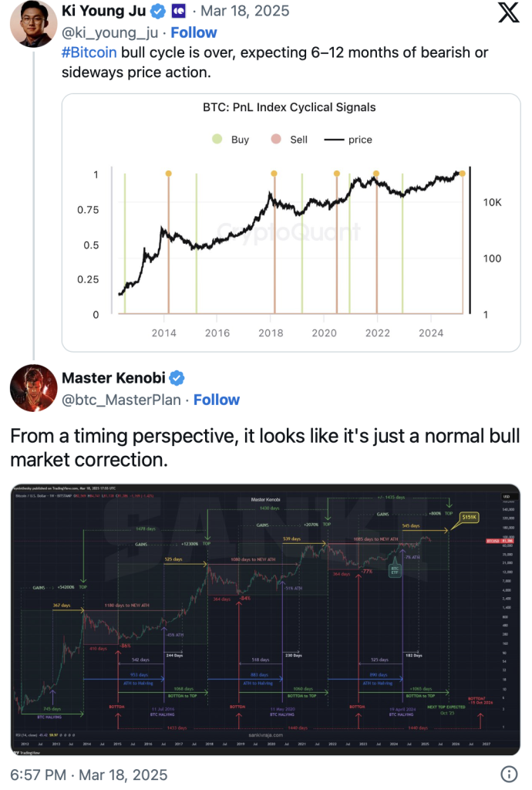Image resolution: width=532 pixels, height=790 pixels.
Task: Click the CryptoQuant affiliation badge icon
Action: 179,11
